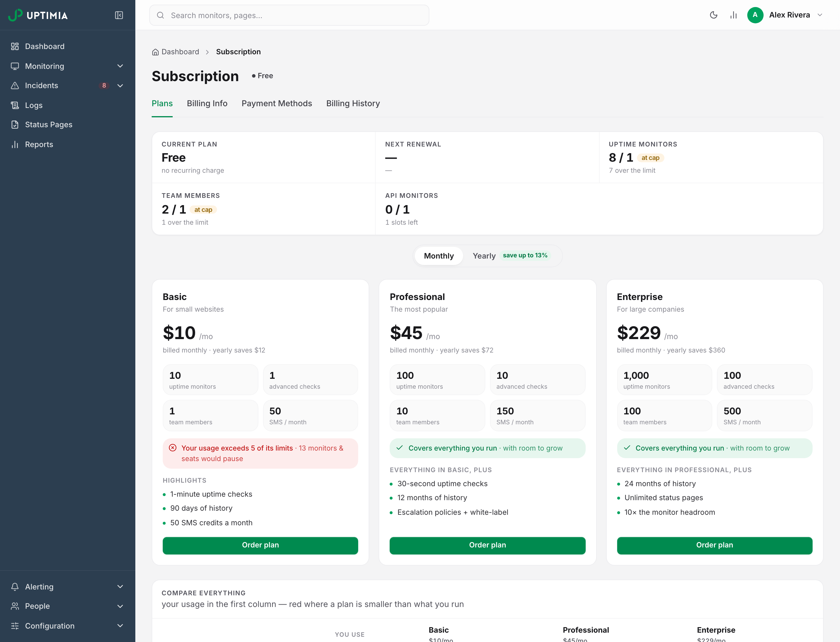Open the Payment Methods tab

click(276, 104)
